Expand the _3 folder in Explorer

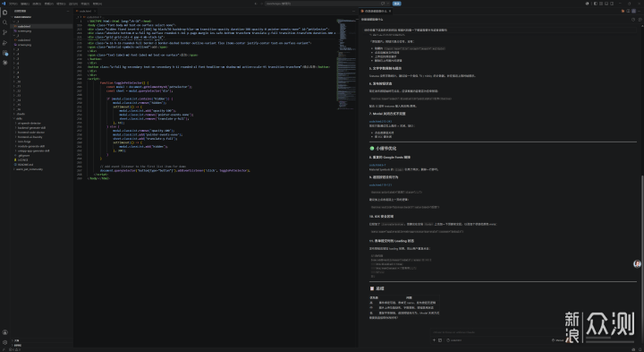(x=16, y=49)
